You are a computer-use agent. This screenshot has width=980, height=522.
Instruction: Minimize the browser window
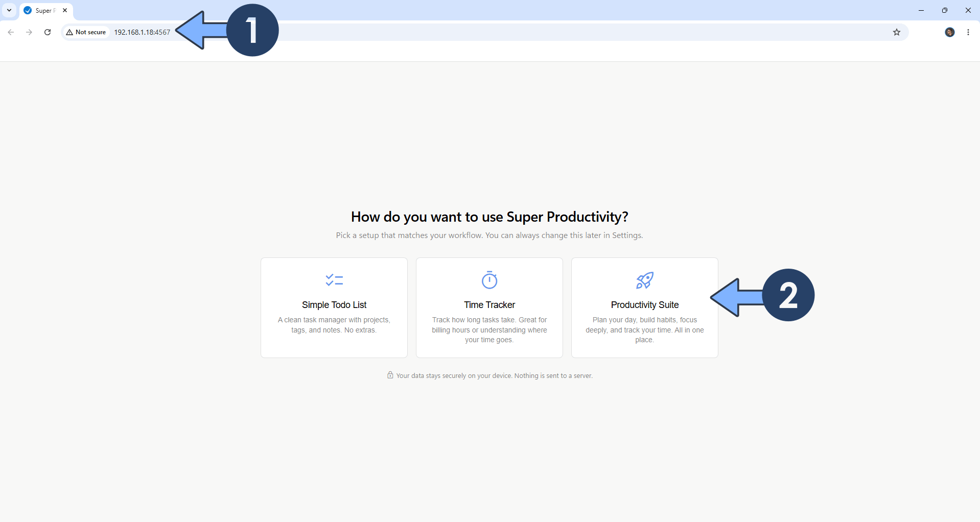(921, 10)
